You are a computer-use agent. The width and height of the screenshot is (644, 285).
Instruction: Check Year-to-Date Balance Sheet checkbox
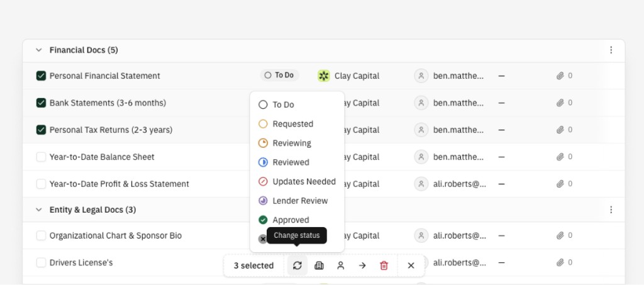pos(41,157)
